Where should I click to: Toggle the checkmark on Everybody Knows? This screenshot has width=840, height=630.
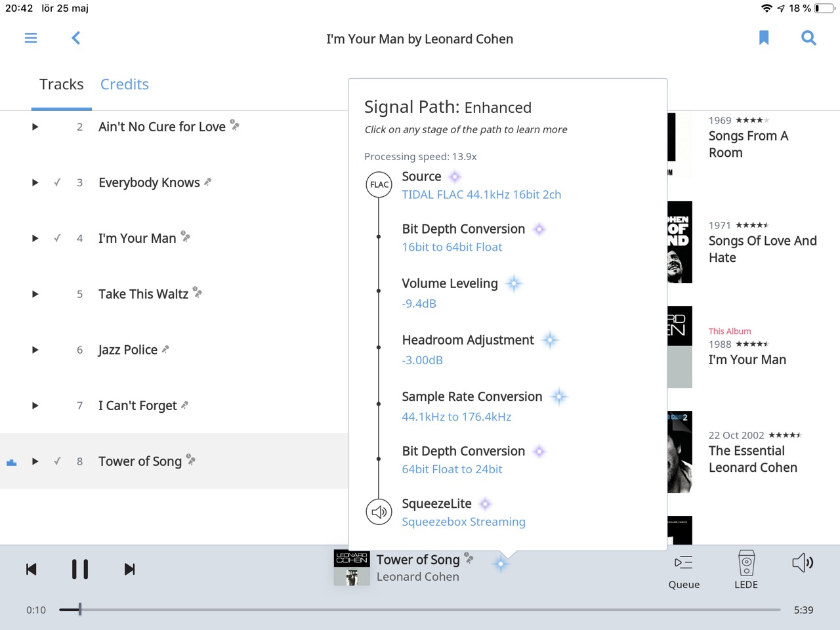(57, 182)
